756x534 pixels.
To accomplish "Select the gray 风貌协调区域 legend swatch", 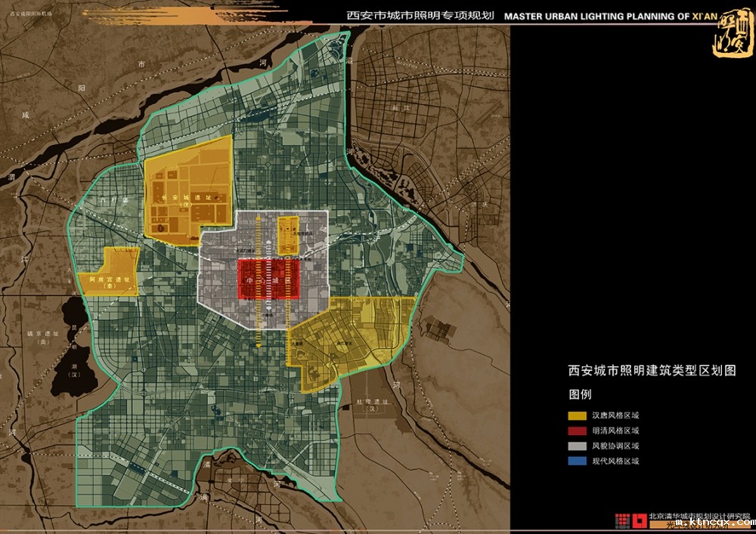I will [578, 446].
